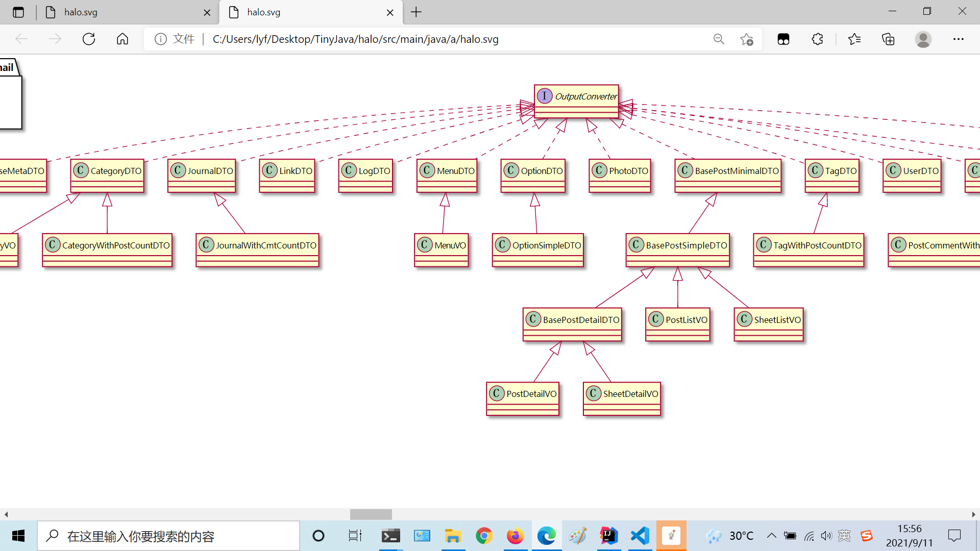Open a new browser tab
The image size is (980, 551).
416,12
